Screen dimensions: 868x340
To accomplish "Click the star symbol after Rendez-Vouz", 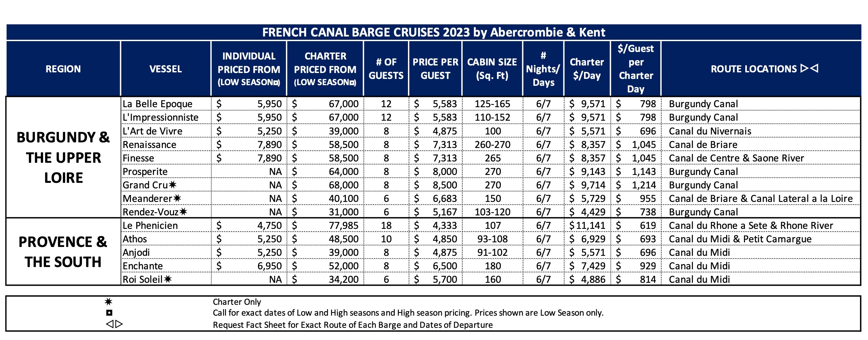I will point(183,212).
